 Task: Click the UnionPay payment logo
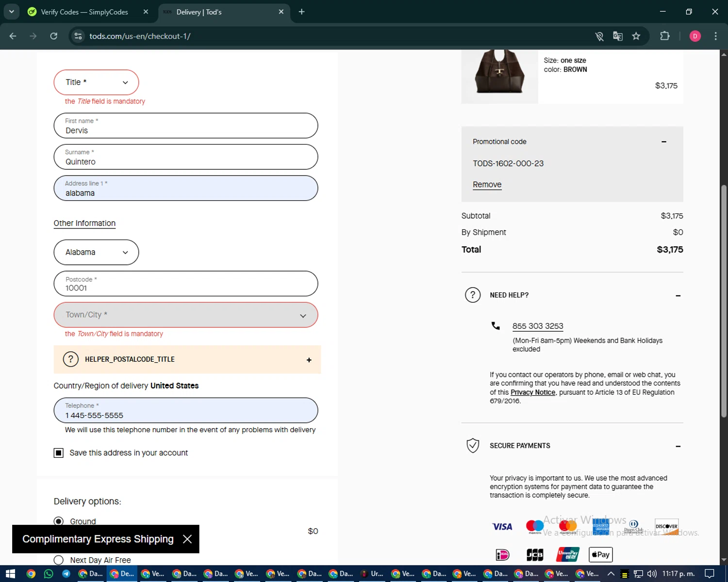click(568, 554)
